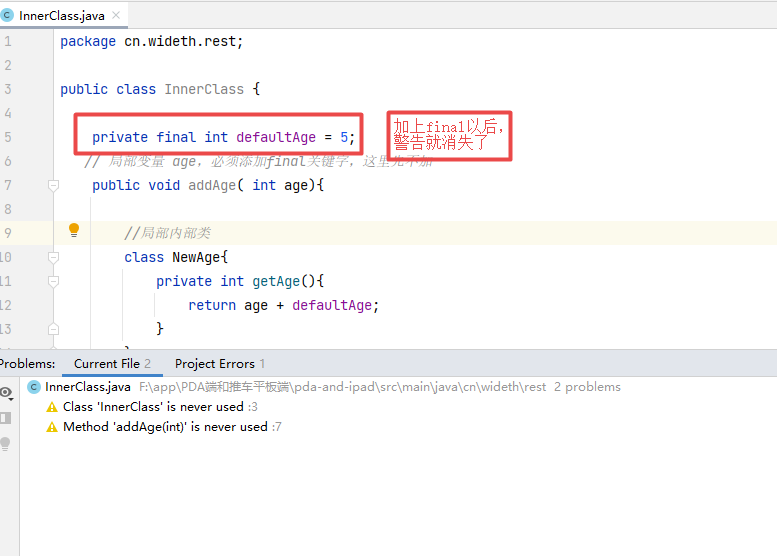Viewport: 777px width, 556px height.
Task: Click the yellow intention lightbulb on line 9
Action: click(x=74, y=230)
